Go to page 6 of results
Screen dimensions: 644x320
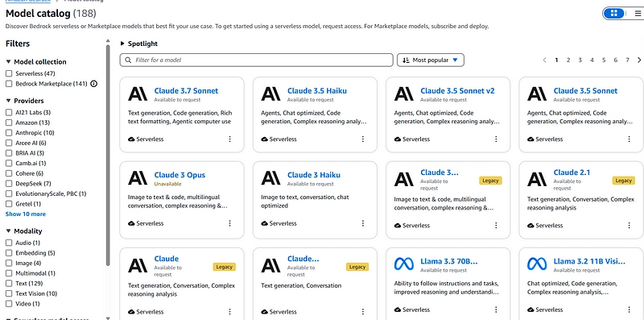coord(616,60)
